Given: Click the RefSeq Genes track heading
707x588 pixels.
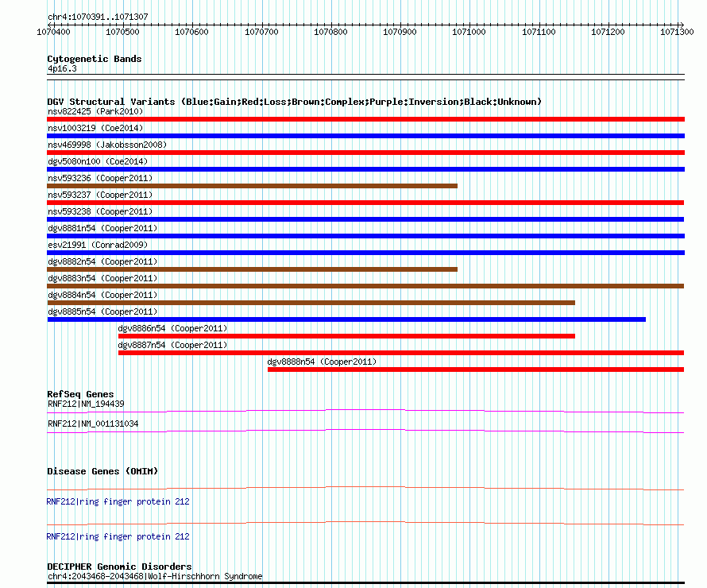Looking at the screenshot, I should click(80, 394).
